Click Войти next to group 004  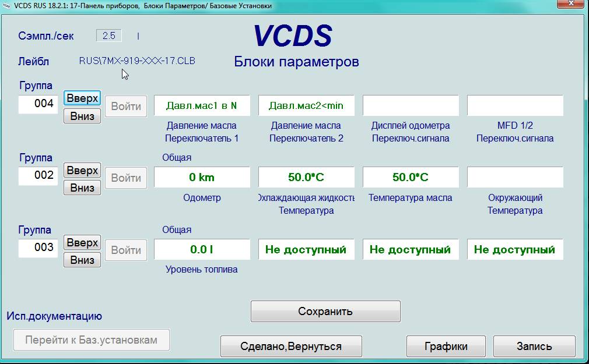tap(126, 107)
